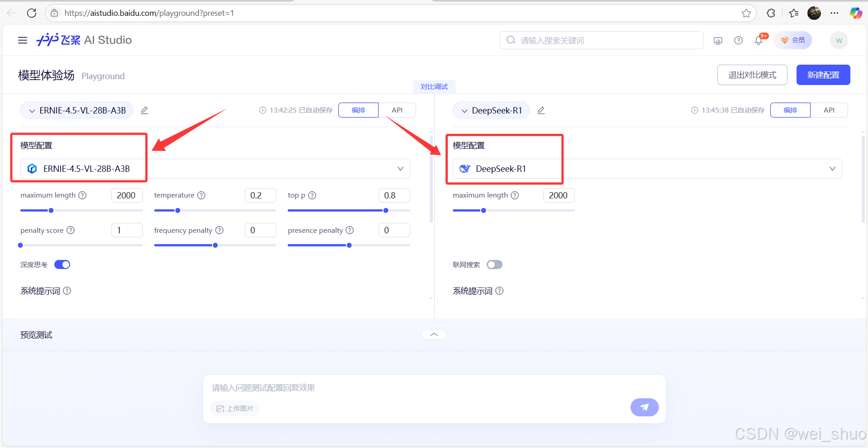Open browser favorites list icon

pos(794,13)
